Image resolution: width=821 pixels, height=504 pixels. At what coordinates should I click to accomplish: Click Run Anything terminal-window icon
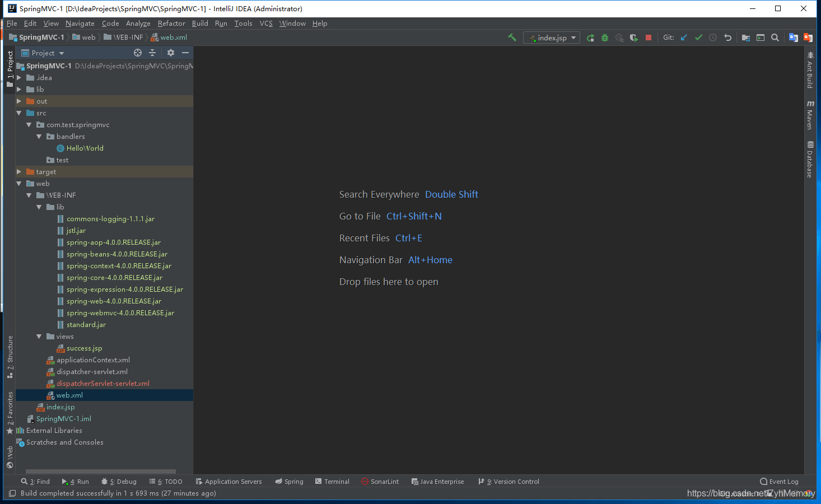click(761, 38)
